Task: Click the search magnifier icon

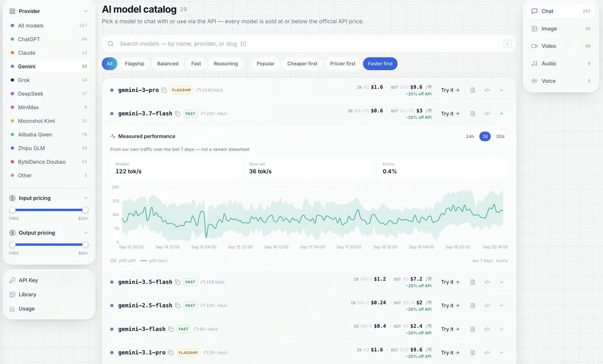Action: point(111,44)
